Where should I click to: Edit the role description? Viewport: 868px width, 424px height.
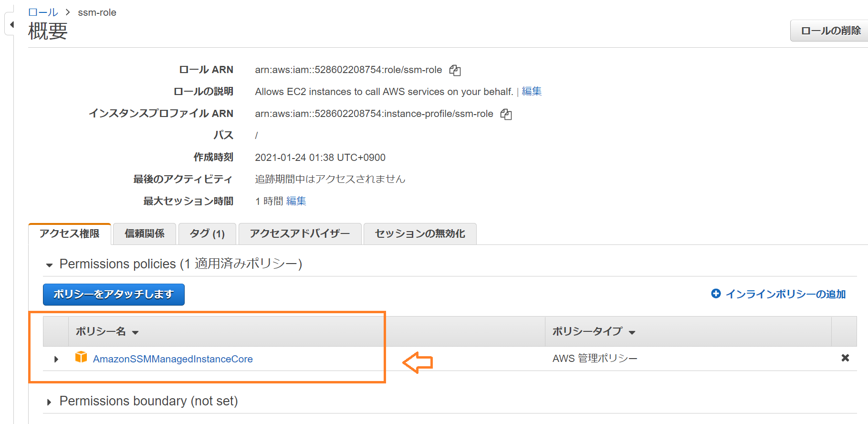pyautogui.click(x=532, y=91)
